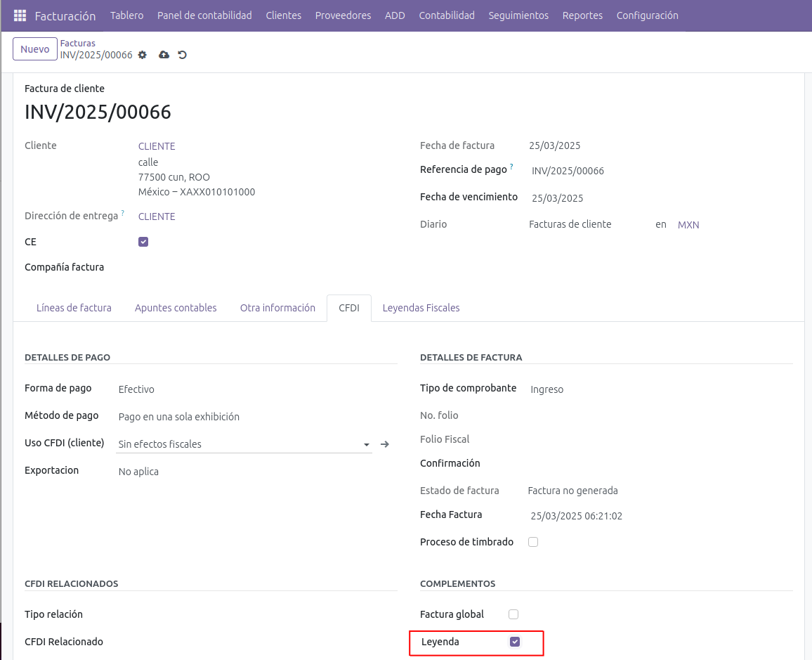Click help tooltip next to Referencia de pago
The image size is (812, 660).
[511, 167]
